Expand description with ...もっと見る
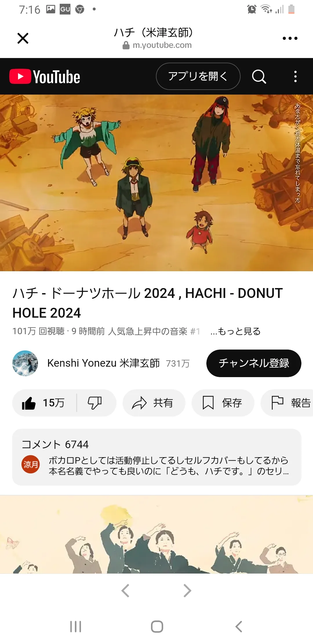 tap(235, 331)
